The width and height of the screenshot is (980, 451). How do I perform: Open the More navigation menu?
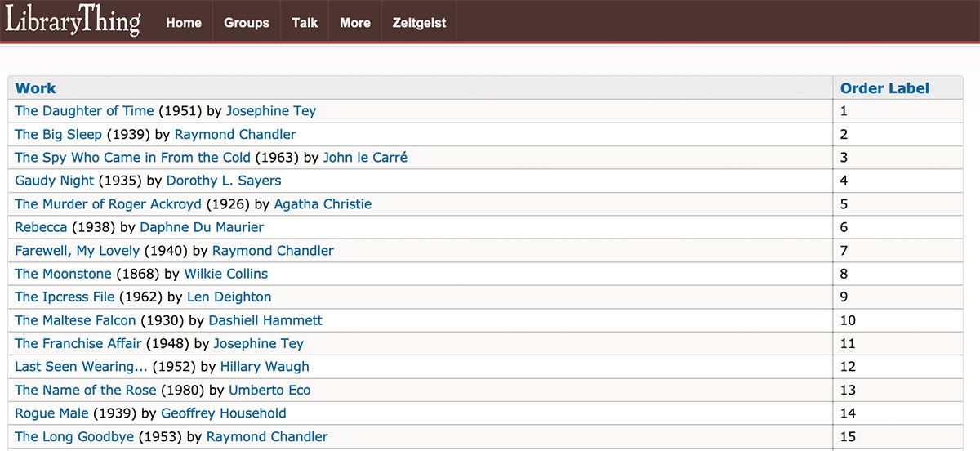point(355,23)
